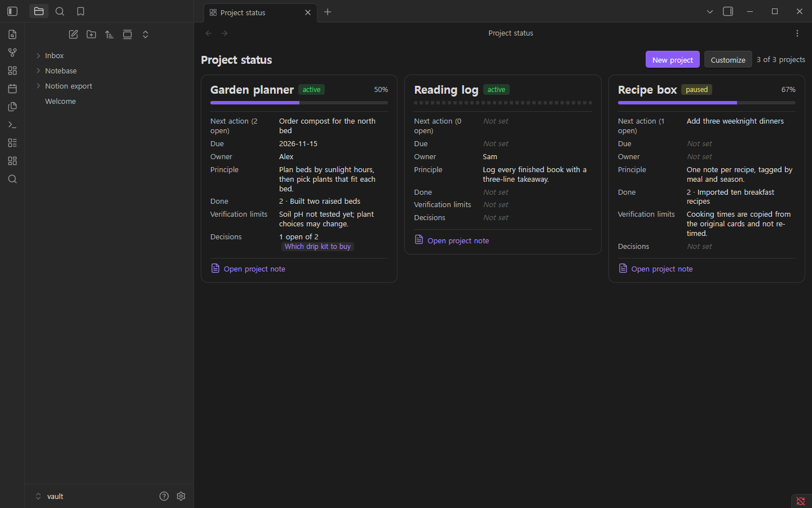Viewport: 812px width, 508px height.
Task: Toggle expand/collapse all folders
Action: coord(145,34)
